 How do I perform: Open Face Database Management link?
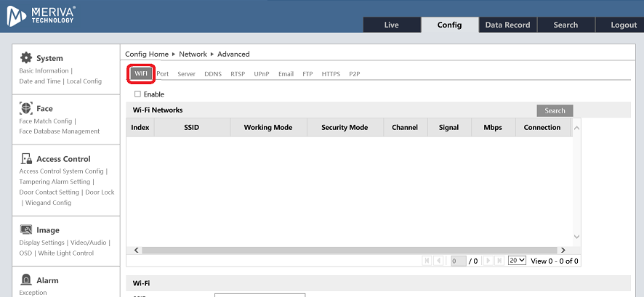pyautogui.click(x=59, y=131)
